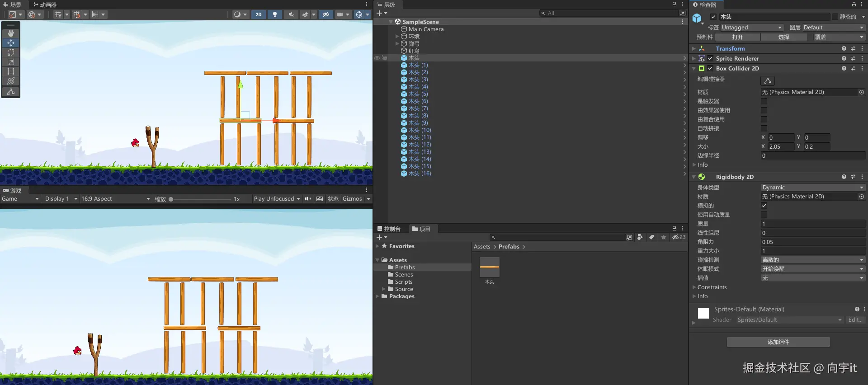Screen dimensions: 868x385
Task: Click the prefab 打开 (Open) button
Action: [738, 37]
